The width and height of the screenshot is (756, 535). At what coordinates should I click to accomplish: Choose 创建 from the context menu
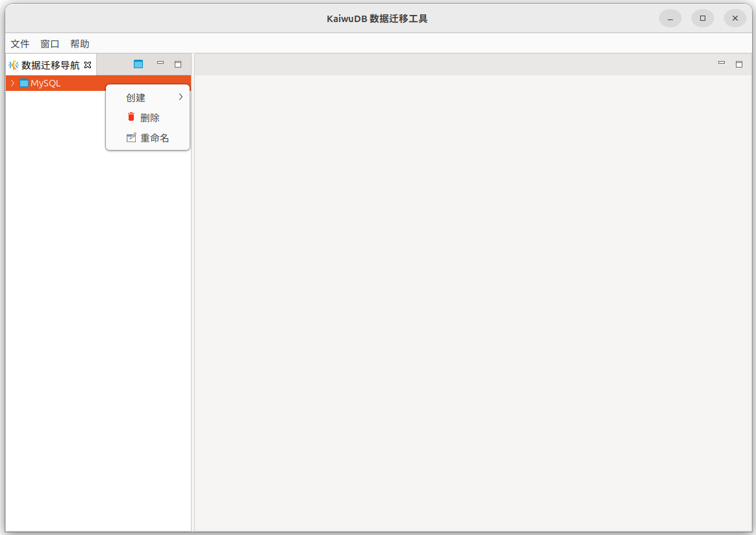136,97
